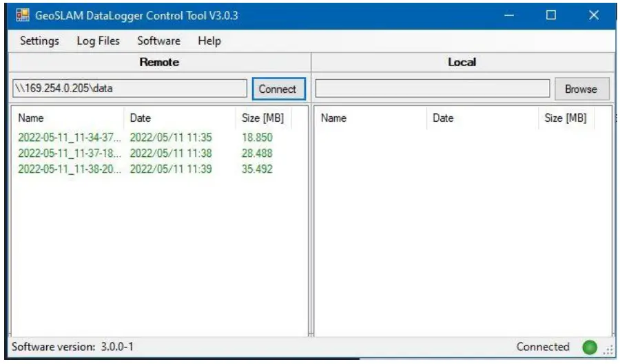The width and height of the screenshot is (620, 364).
Task: Open the Log Files menu
Action: pyautogui.click(x=98, y=41)
